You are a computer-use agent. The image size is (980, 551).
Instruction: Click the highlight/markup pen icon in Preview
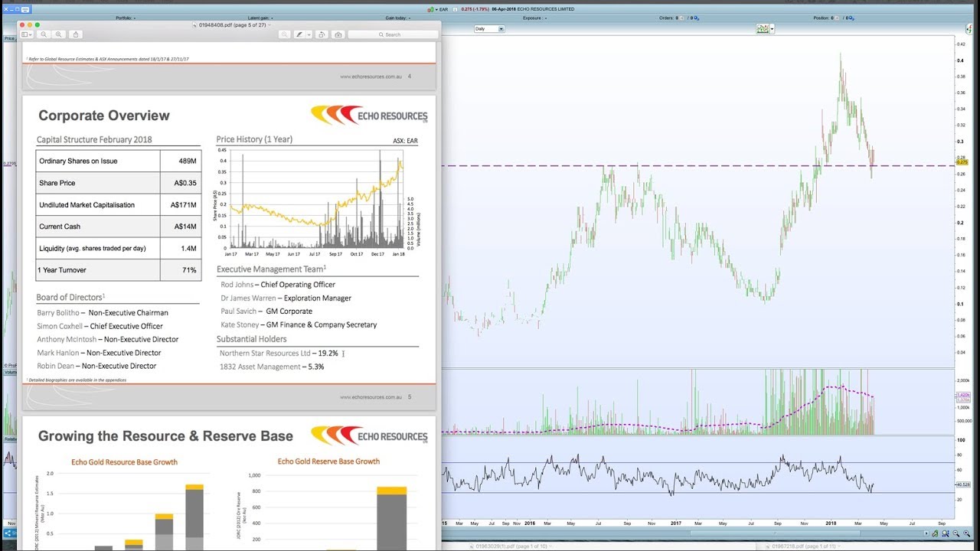point(299,34)
